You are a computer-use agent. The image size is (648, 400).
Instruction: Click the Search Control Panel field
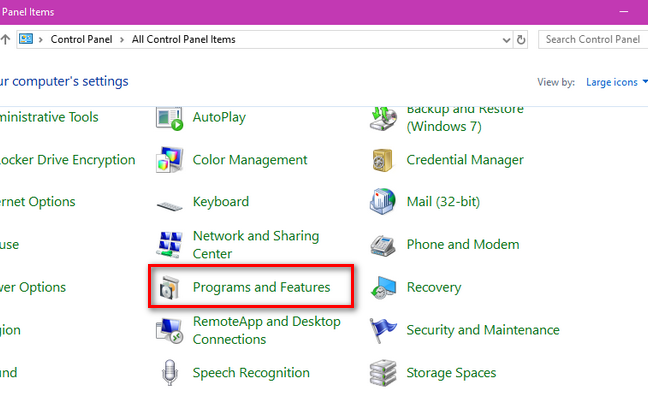[593, 39]
